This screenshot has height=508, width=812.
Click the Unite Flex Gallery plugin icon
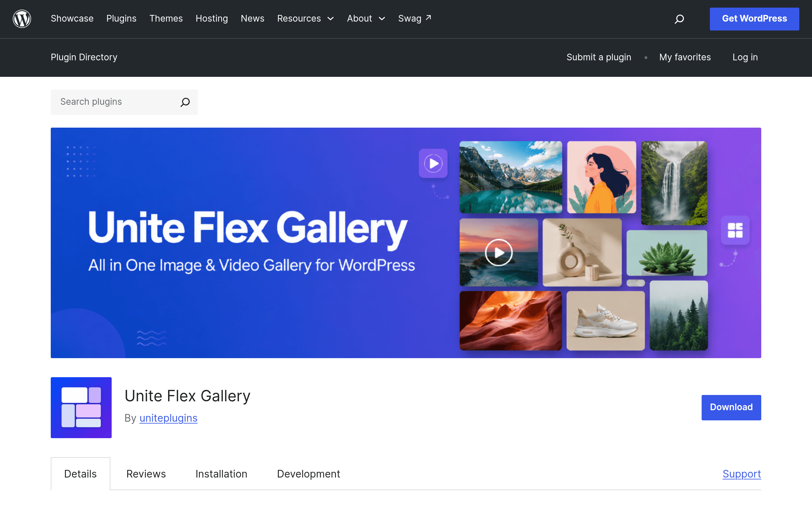point(81,408)
